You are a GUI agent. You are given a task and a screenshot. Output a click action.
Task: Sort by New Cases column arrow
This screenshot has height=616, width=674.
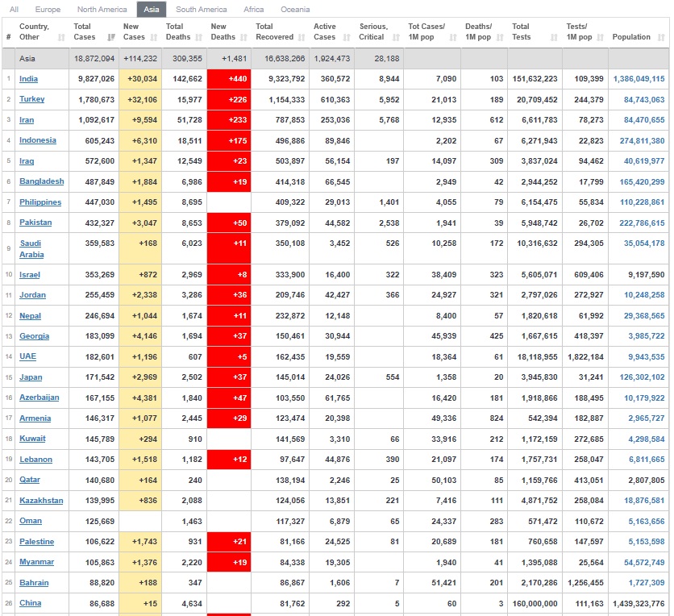pyautogui.click(x=154, y=37)
